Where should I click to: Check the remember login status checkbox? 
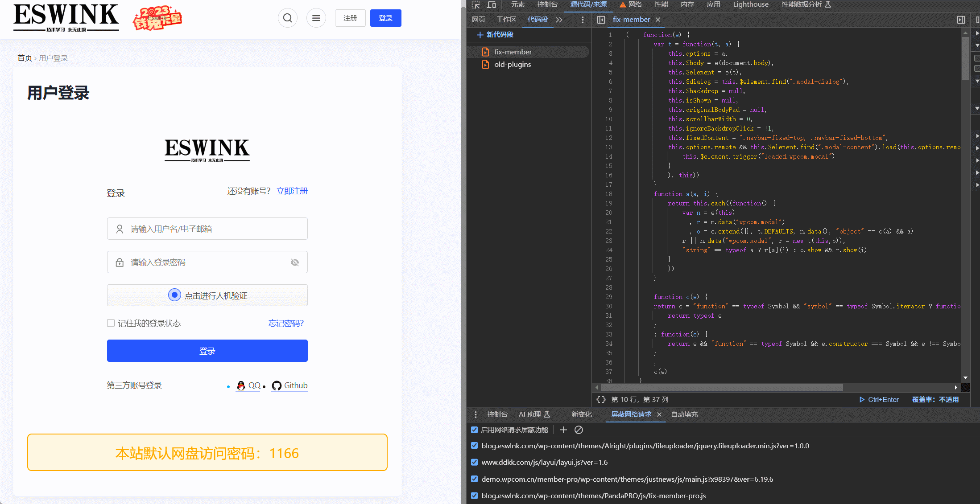click(111, 323)
